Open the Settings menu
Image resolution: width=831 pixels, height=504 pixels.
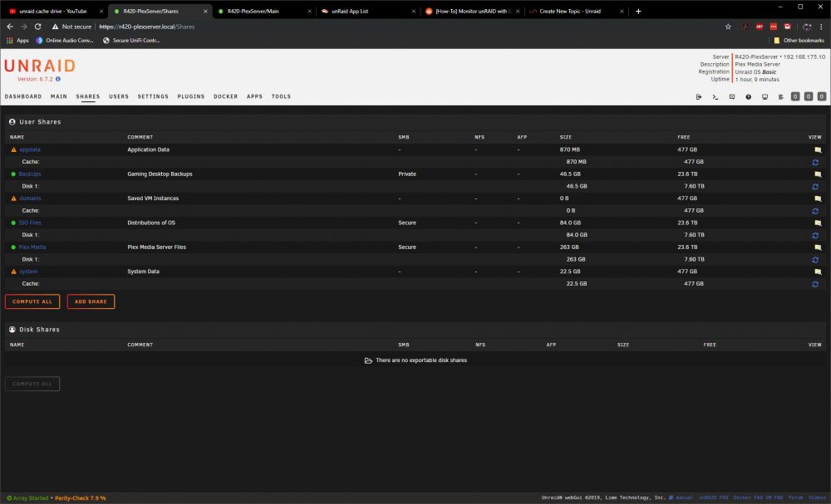[x=153, y=97]
